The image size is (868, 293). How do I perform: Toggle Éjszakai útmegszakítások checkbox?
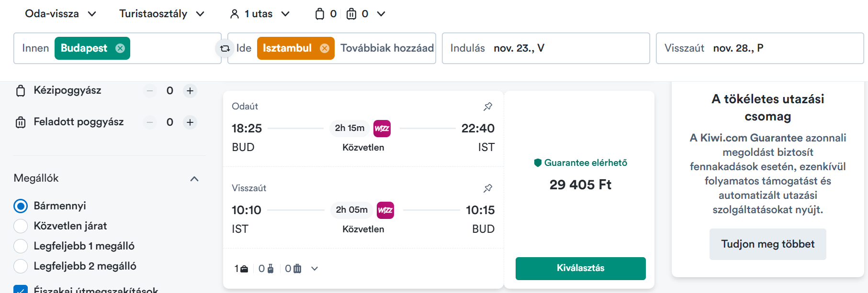pyautogui.click(x=21, y=289)
